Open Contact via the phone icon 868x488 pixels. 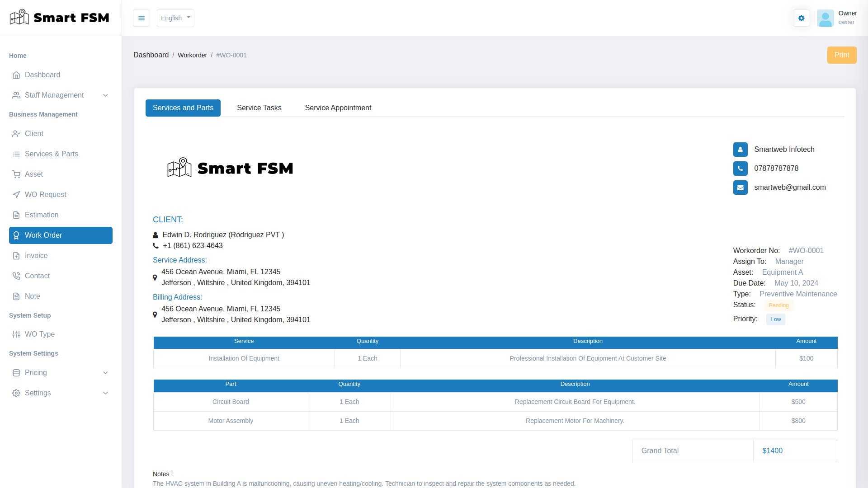16,276
